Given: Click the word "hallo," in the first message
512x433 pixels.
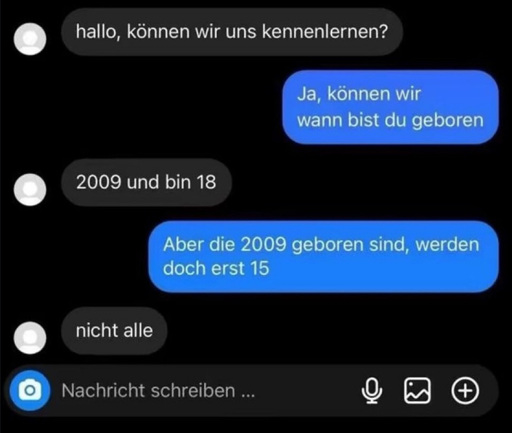Looking at the screenshot, I should click(x=98, y=33).
